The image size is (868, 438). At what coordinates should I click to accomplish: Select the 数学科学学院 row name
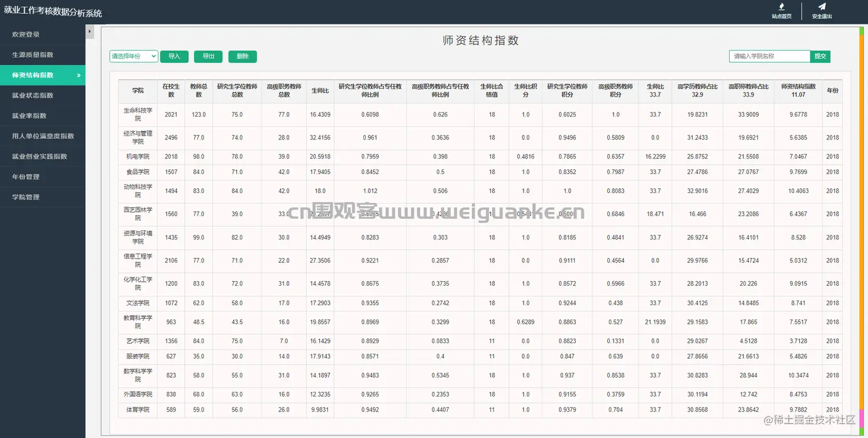138,375
